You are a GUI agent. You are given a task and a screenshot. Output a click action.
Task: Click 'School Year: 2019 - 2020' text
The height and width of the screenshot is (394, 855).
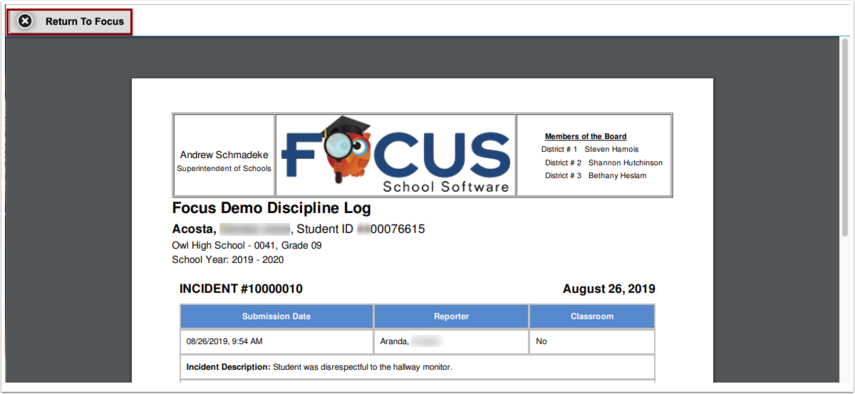pos(228,260)
